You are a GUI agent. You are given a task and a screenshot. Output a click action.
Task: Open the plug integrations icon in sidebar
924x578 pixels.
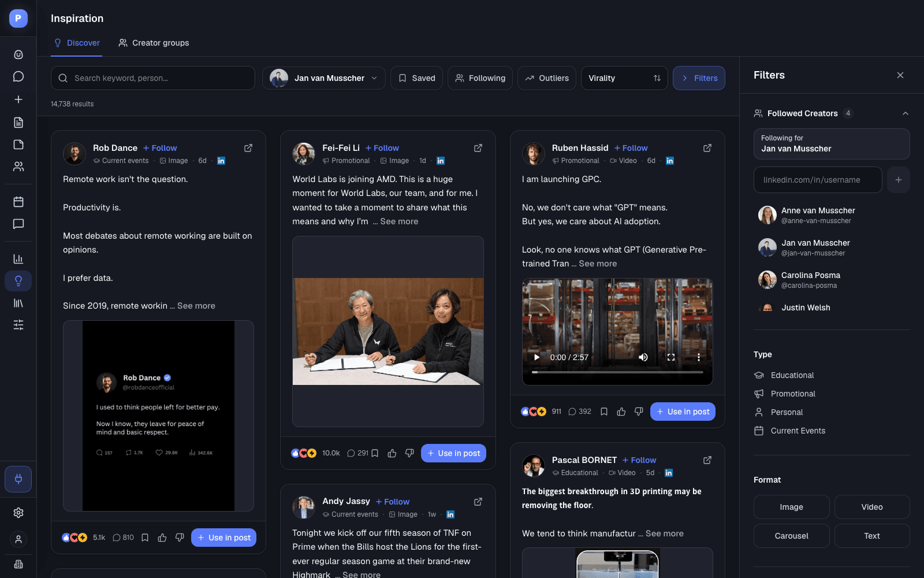18,479
